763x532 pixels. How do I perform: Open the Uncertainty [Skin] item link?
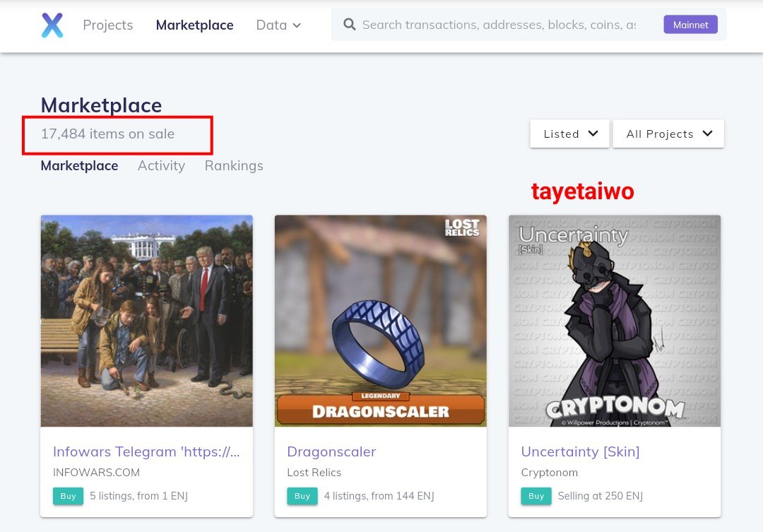click(580, 451)
